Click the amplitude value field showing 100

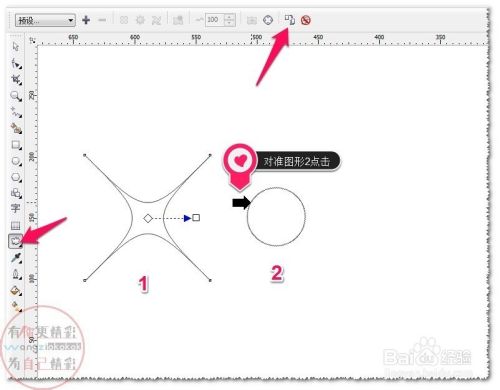[x=215, y=20]
